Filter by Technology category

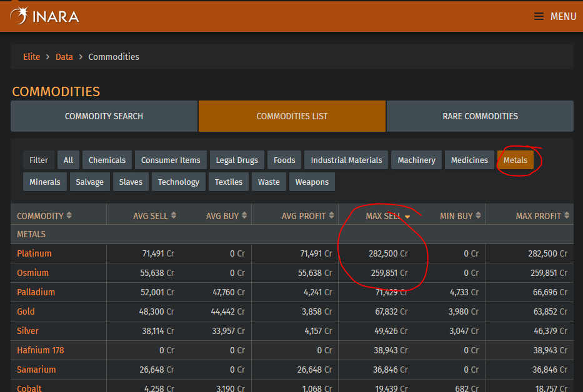(x=179, y=182)
